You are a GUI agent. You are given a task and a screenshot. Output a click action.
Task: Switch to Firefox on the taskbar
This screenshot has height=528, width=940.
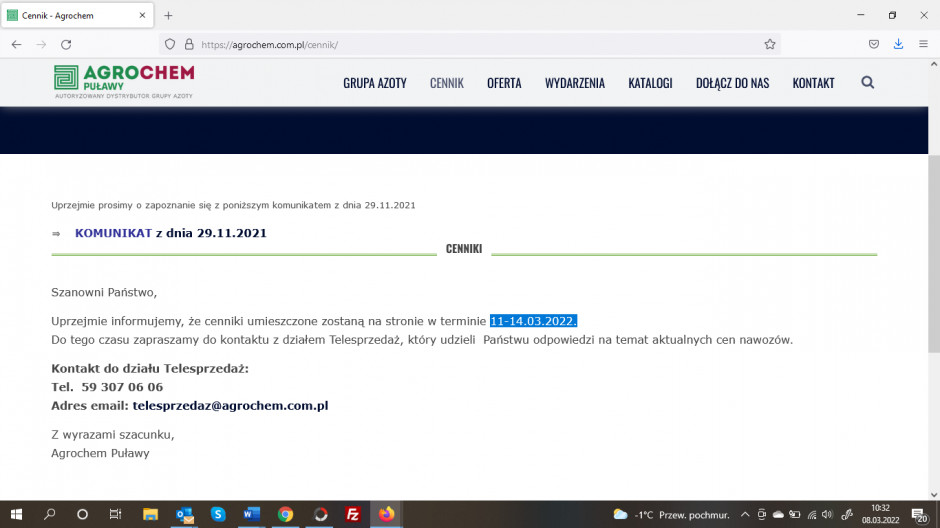[x=386, y=514]
